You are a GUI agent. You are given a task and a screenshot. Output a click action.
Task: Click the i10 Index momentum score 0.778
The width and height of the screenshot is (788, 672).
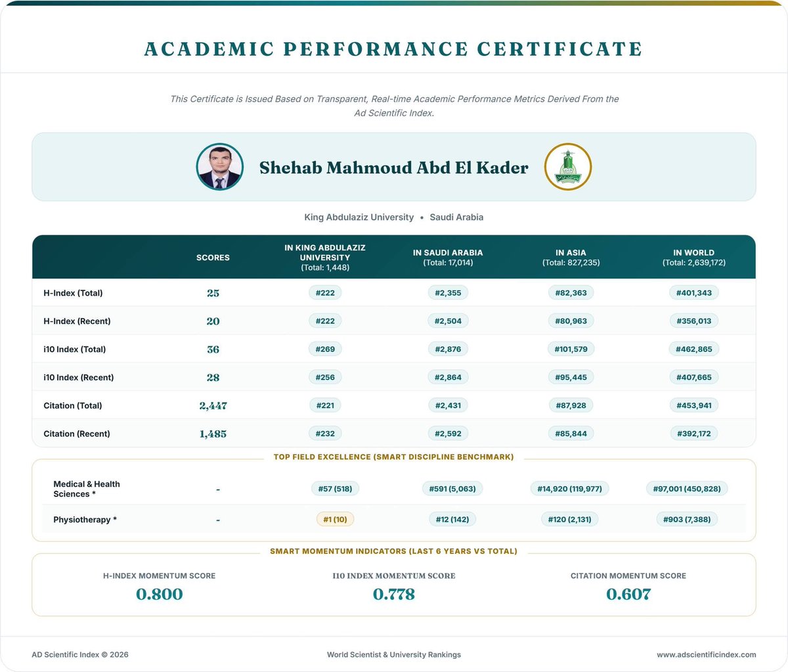(394, 594)
